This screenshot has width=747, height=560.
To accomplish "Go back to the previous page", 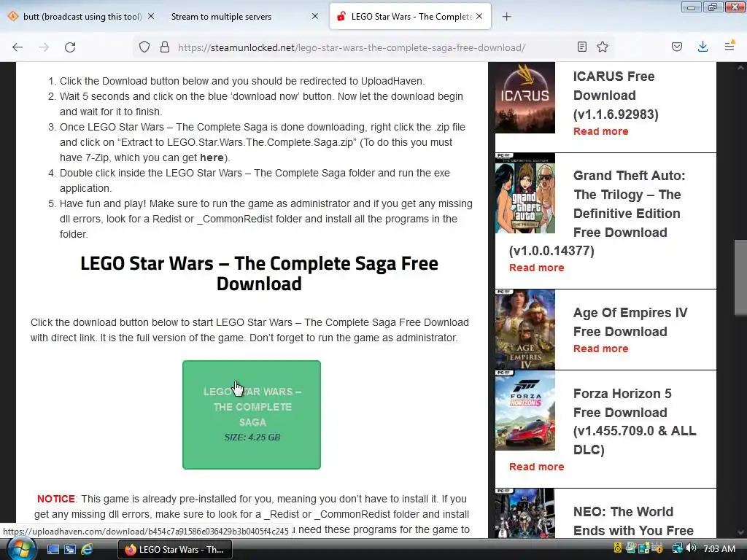I will pos(18,47).
